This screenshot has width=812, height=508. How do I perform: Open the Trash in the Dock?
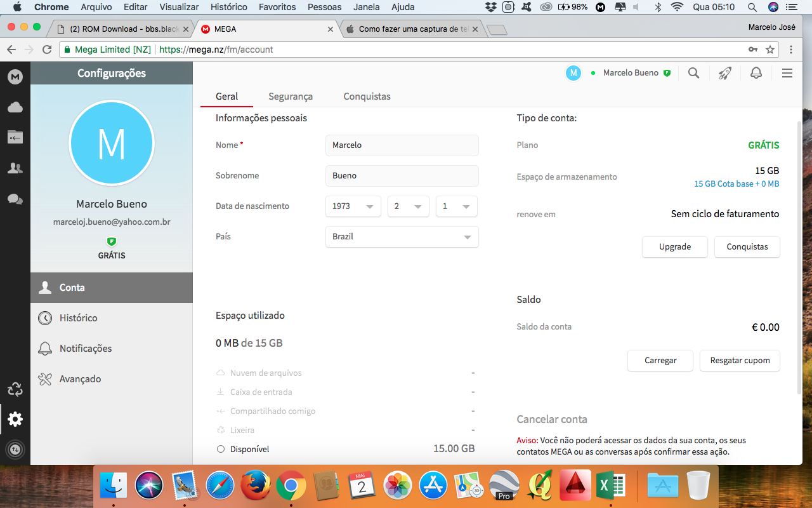click(698, 486)
